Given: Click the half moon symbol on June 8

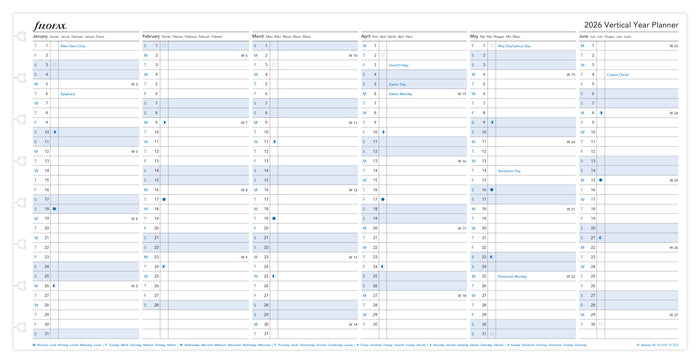Looking at the screenshot, I should 601,113.
